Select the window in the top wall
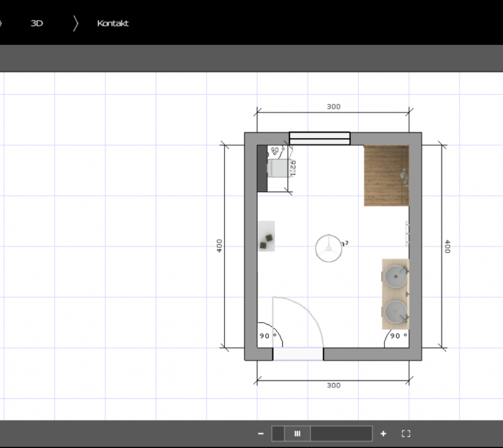 click(320, 138)
